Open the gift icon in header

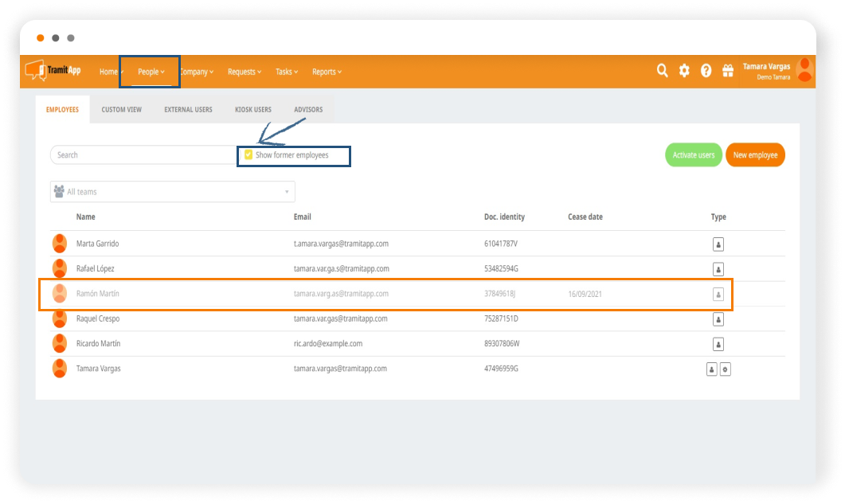(727, 71)
